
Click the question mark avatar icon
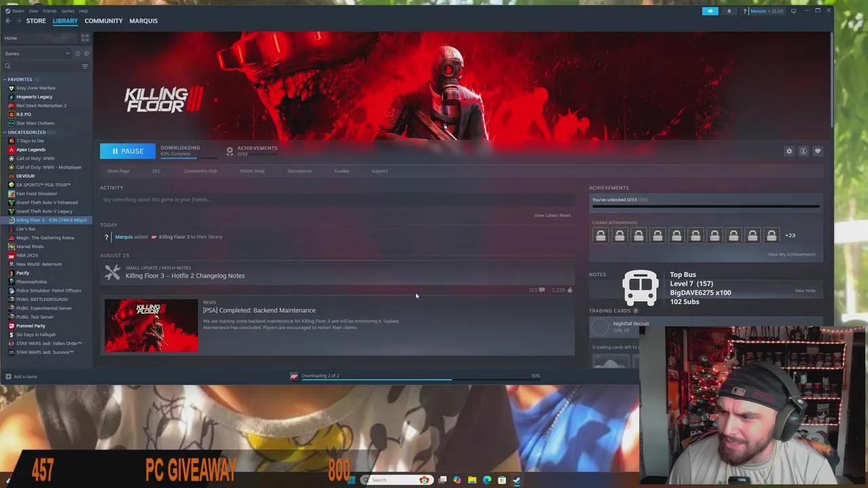coord(745,11)
